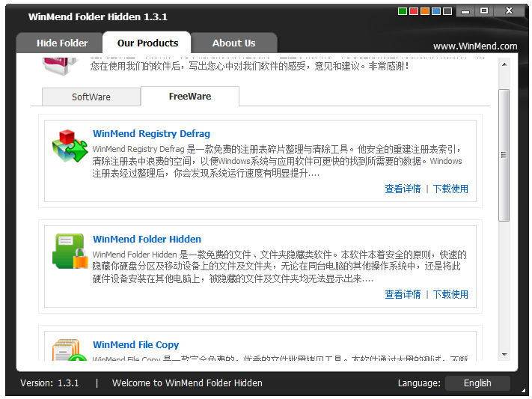Screen dimensions: 532x399
Task: Switch to the SoftWare sub-tab
Action: click(91, 97)
